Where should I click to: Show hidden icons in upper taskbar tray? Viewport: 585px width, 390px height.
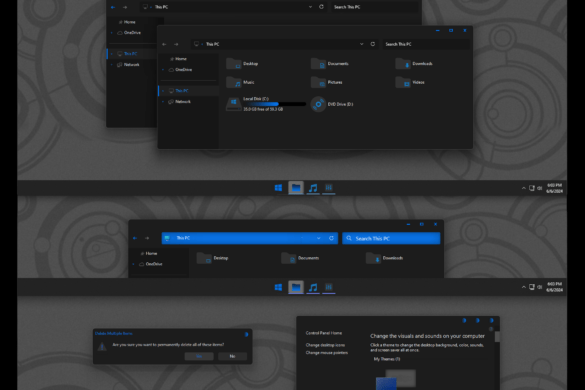(523, 188)
